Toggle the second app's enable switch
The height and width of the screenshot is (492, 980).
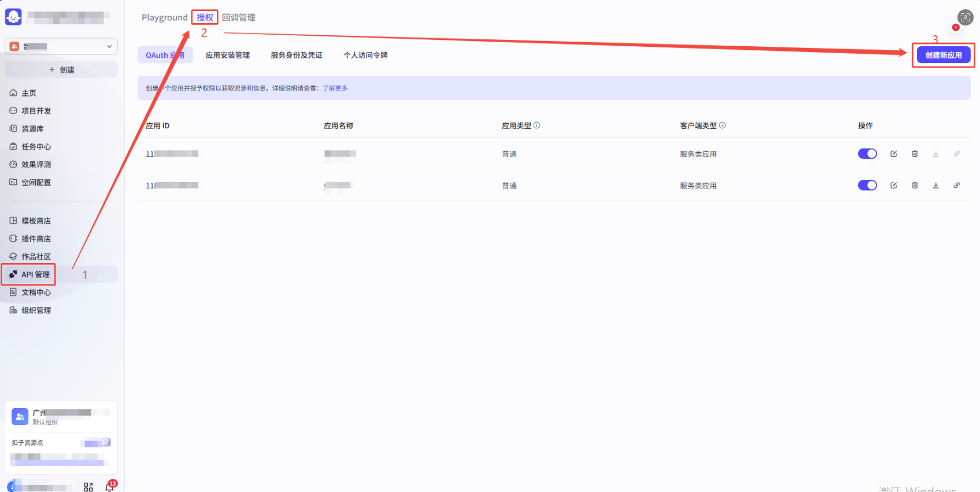pyautogui.click(x=867, y=186)
